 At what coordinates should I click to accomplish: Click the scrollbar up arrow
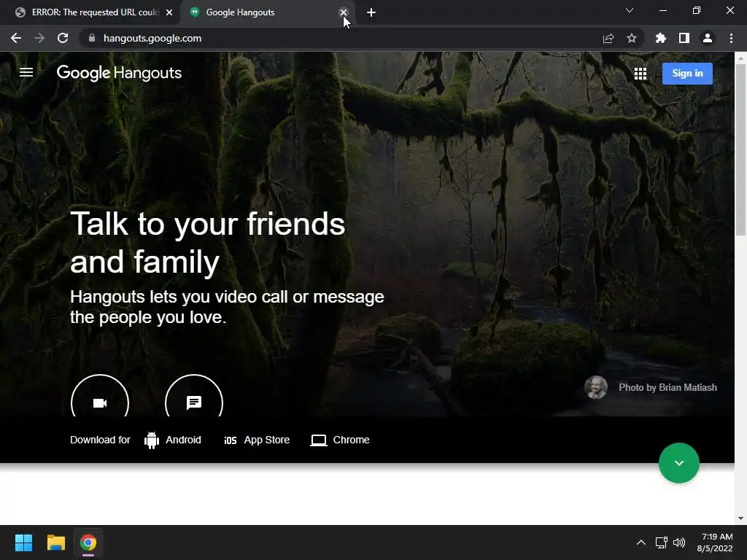(x=740, y=58)
